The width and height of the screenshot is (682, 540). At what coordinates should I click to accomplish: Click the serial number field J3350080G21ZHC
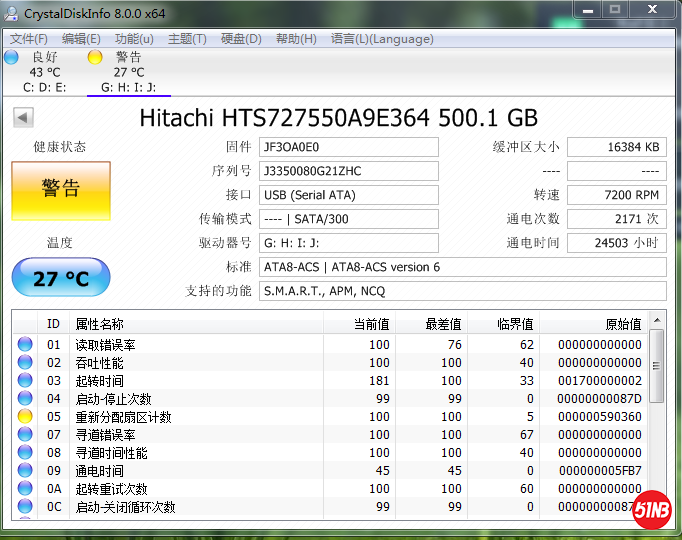[348, 171]
